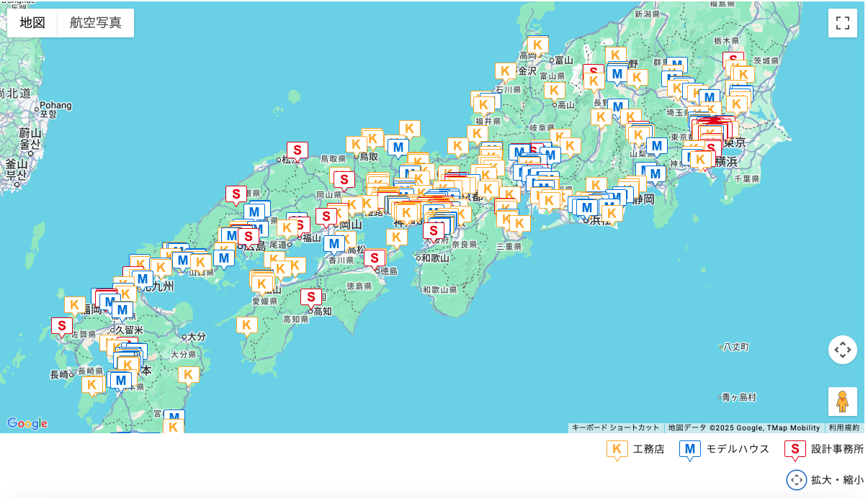The height and width of the screenshot is (498, 868).
Task: Switch to the 航空写真 view
Action: pyautogui.click(x=94, y=22)
